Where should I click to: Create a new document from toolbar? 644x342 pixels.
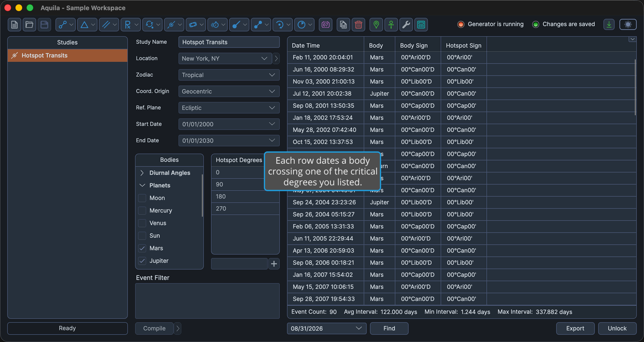pos(14,25)
